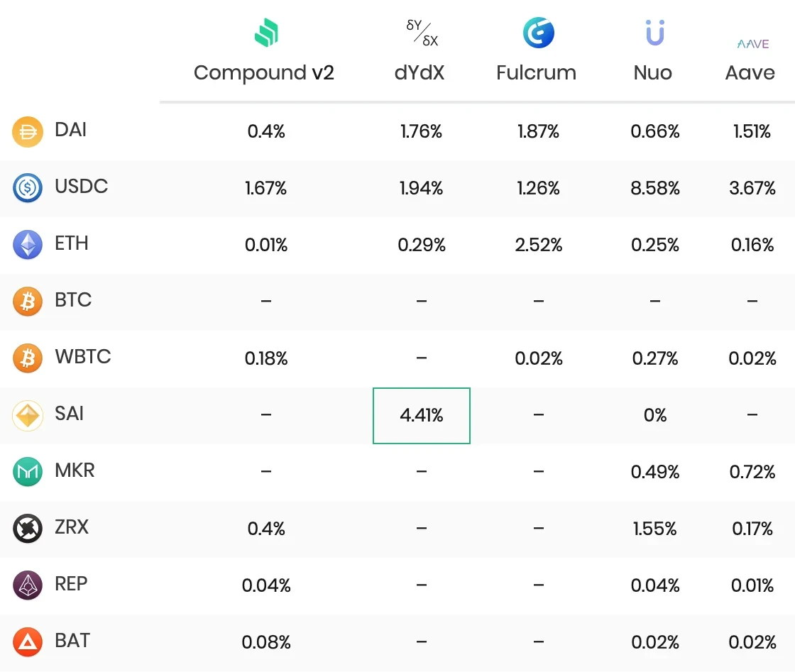Click the Nuo logo icon
Screen dimensions: 795x672
tap(654, 33)
